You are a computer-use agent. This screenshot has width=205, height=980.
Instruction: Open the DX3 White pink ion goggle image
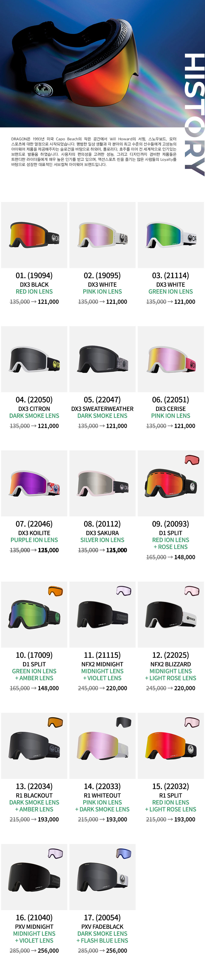pos(102,235)
